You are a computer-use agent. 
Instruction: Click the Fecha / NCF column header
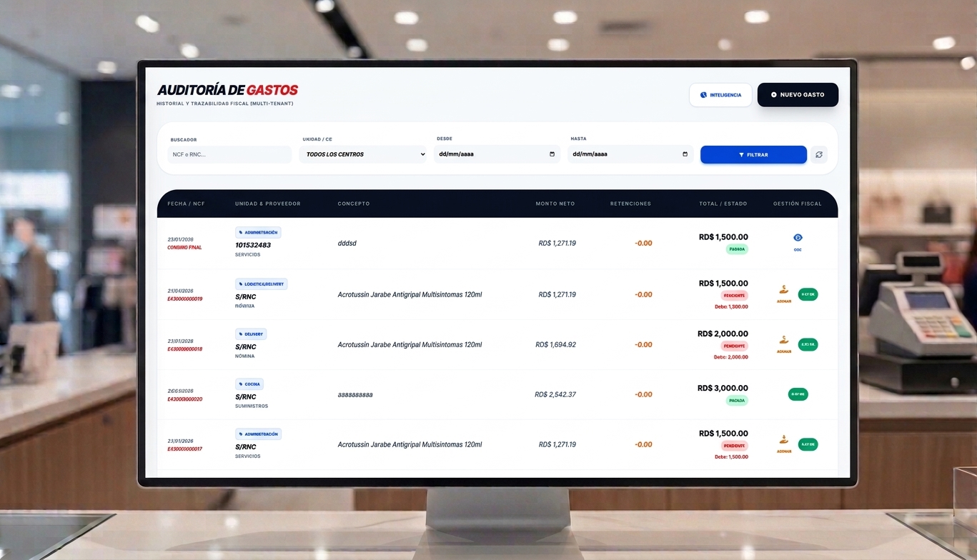click(186, 204)
